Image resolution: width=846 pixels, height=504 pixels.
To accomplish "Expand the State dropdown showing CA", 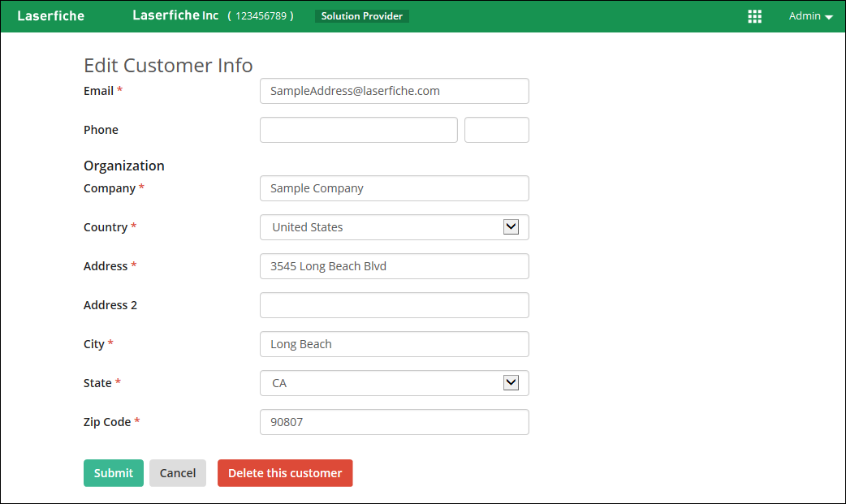I will coord(395,382).
